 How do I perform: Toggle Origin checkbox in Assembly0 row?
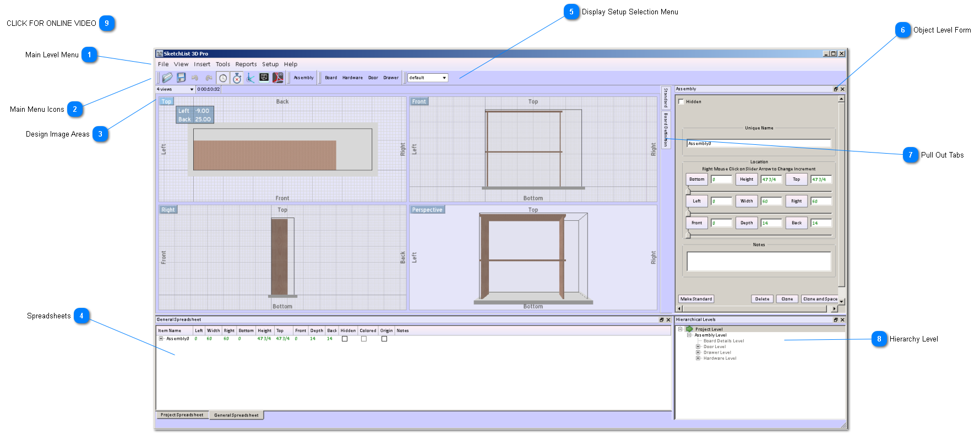pos(384,339)
